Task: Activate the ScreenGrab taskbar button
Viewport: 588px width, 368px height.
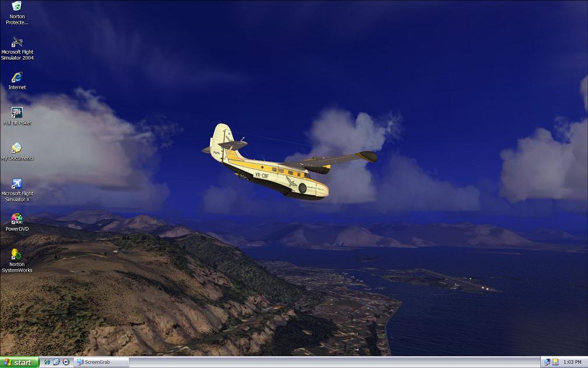Action: click(x=101, y=362)
